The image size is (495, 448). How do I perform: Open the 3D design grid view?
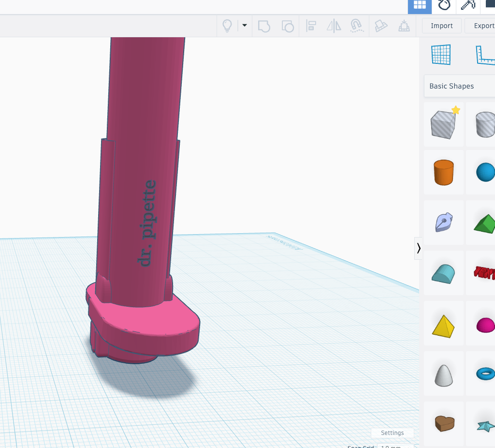point(420,6)
